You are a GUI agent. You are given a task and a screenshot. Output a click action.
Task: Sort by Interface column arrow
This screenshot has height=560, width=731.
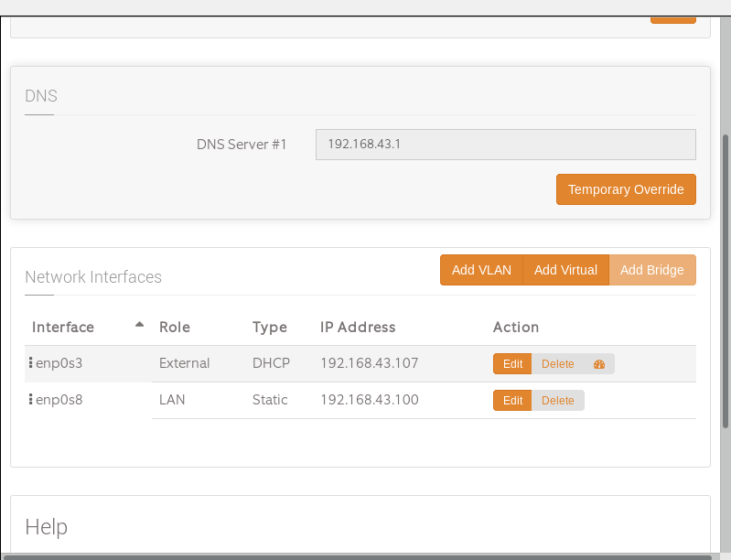[139, 325]
